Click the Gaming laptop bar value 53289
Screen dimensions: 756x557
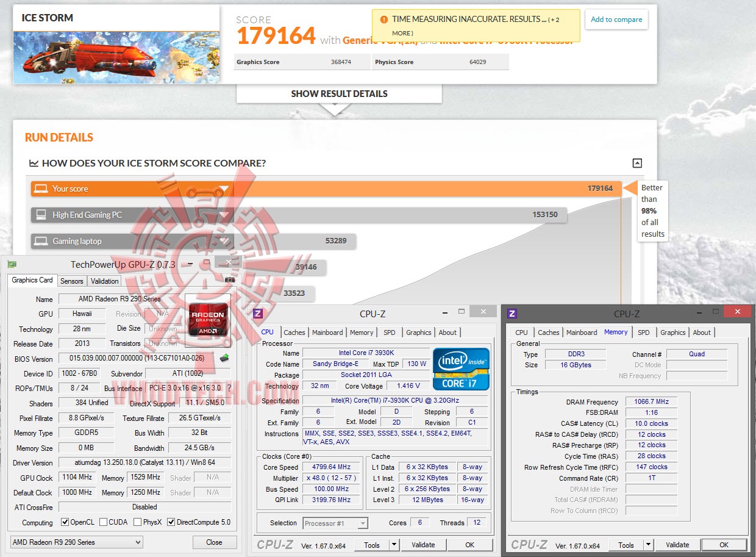[x=336, y=241]
